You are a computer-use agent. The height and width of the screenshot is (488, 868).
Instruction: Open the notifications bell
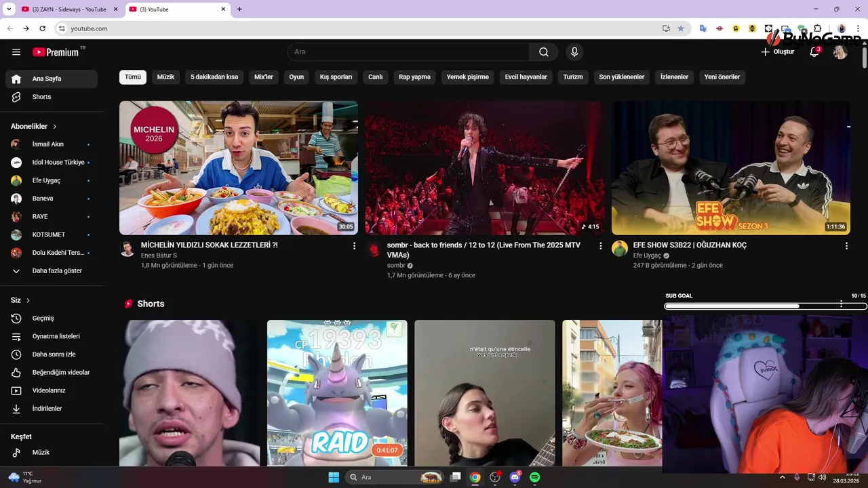(x=814, y=52)
